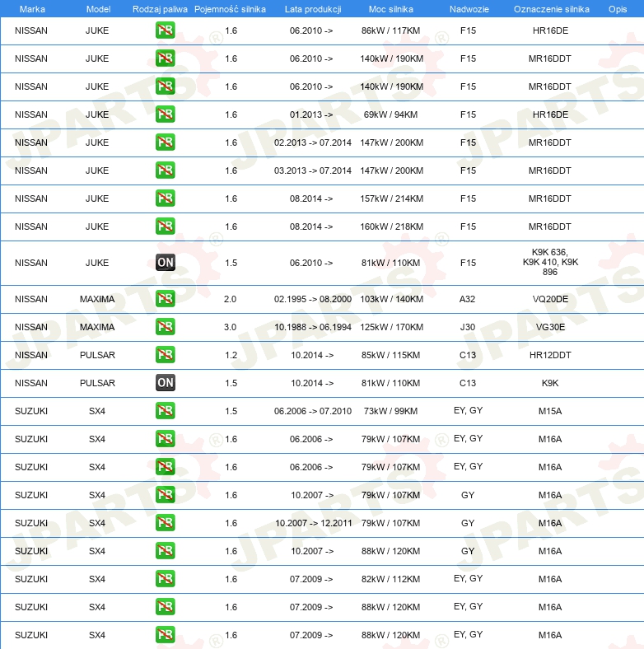
Task: Click the Marka column header
Action: (x=32, y=9)
